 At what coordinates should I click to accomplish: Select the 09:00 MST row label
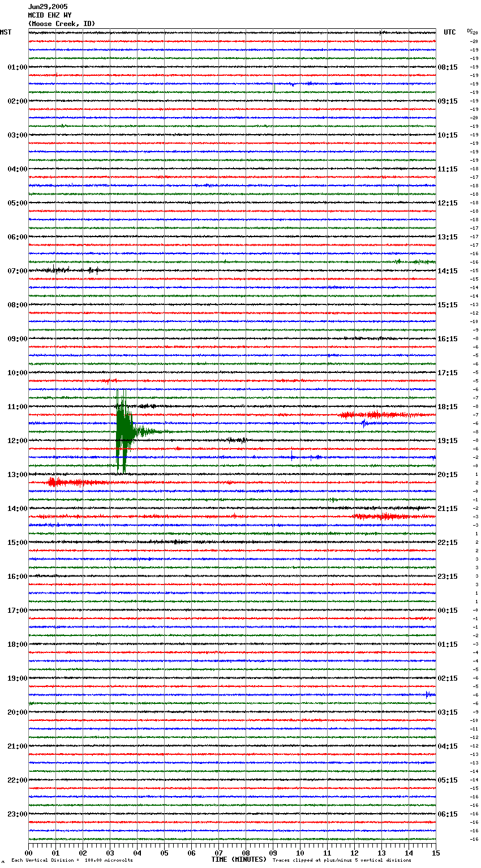click(x=18, y=339)
